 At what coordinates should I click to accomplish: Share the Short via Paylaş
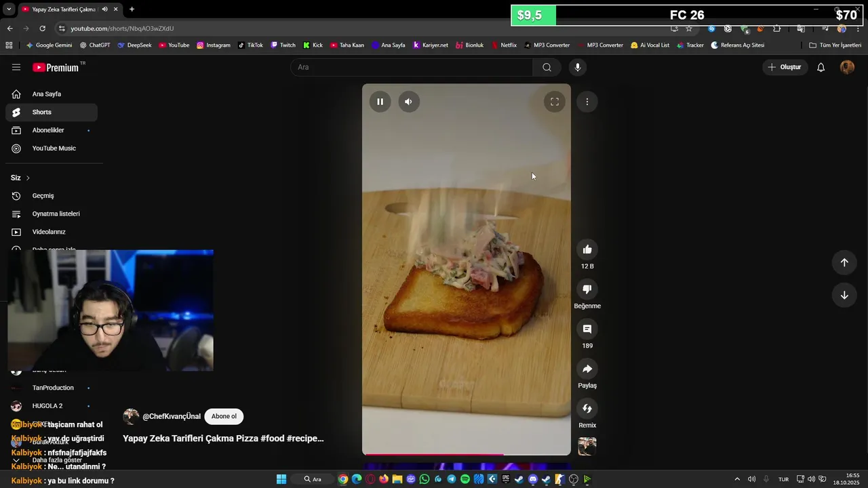pos(587,369)
